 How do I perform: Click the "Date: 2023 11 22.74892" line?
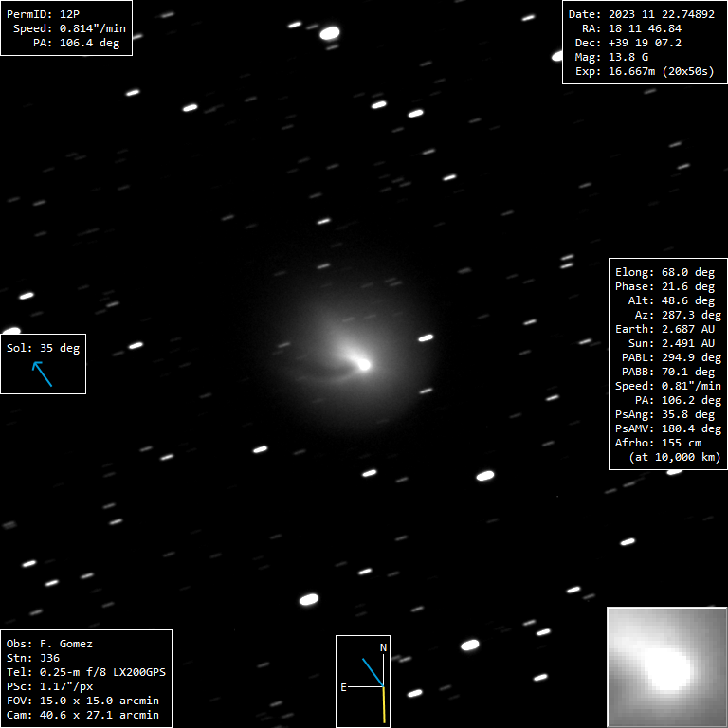pos(642,14)
